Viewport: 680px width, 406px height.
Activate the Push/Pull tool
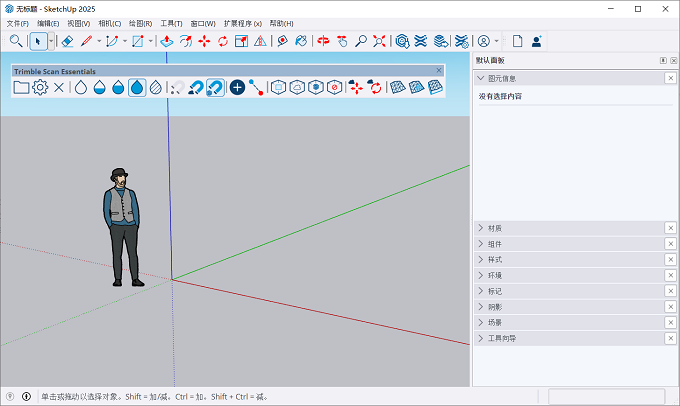(167, 41)
